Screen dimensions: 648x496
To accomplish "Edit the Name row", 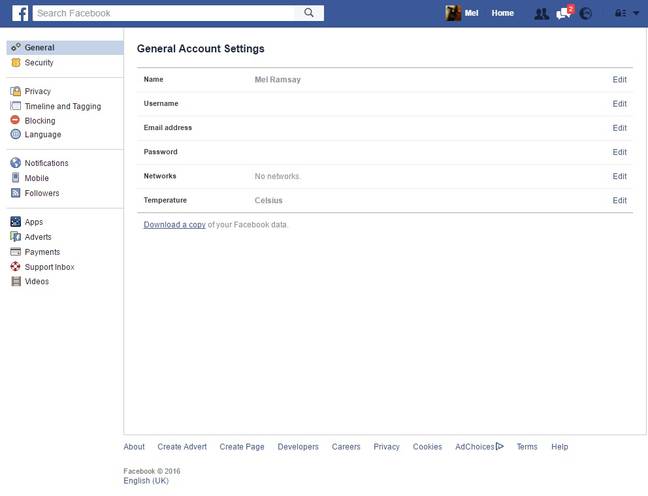I will pyautogui.click(x=619, y=79).
